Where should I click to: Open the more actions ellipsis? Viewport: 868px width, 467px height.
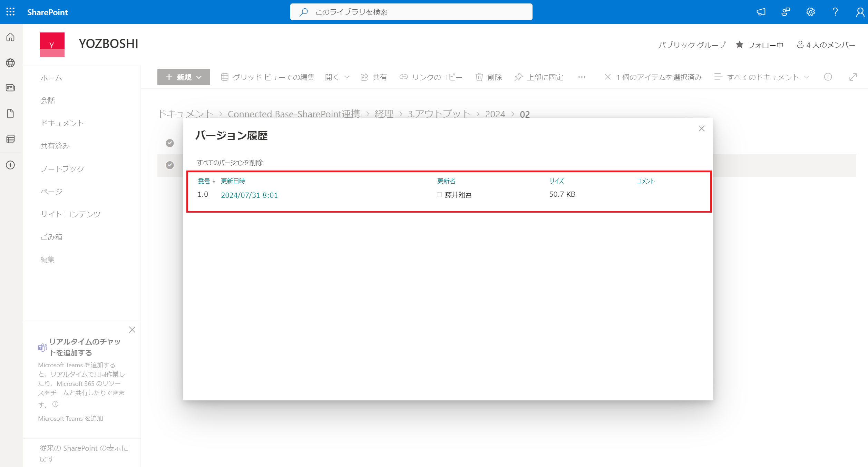coord(582,77)
